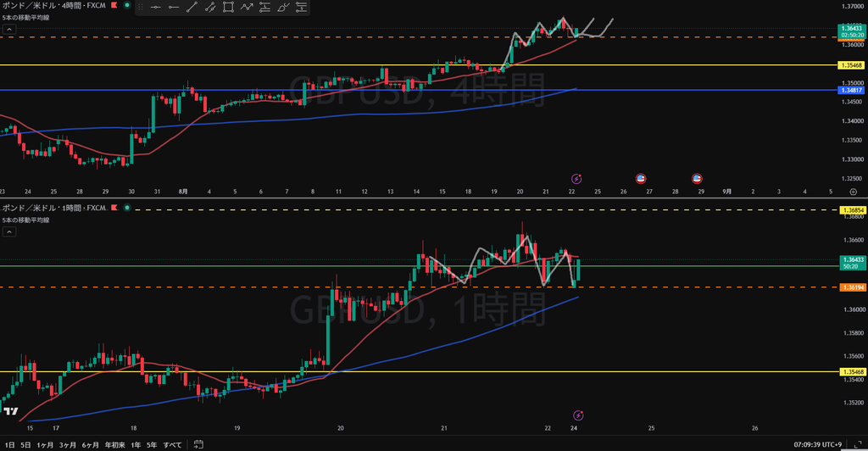Click red flag marker on 4時間 chart title

click(114, 5)
